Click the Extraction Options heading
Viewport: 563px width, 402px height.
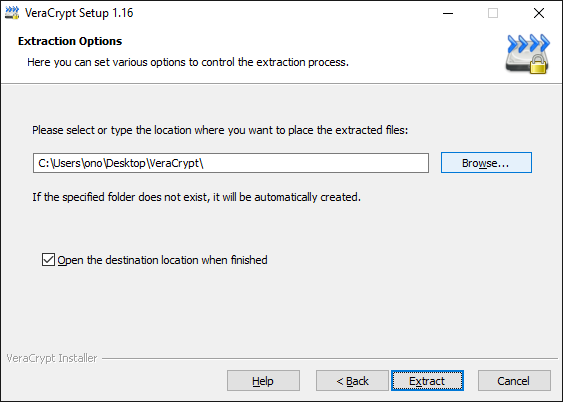[70, 41]
